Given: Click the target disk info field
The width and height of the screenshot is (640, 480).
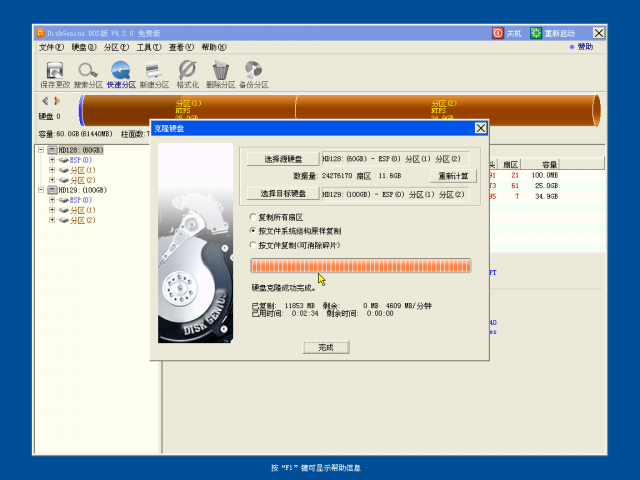Looking at the screenshot, I should click(395, 194).
